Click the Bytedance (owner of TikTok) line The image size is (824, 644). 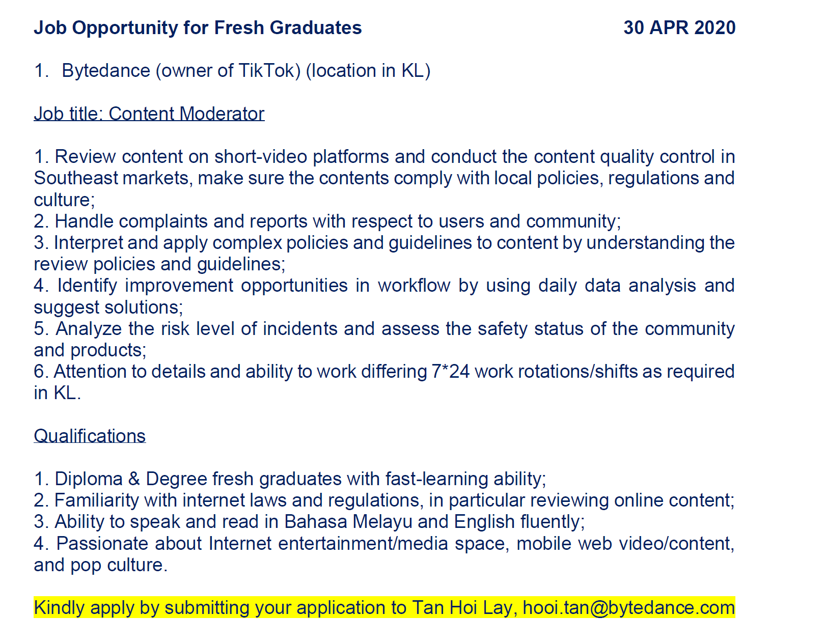tap(232, 71)
